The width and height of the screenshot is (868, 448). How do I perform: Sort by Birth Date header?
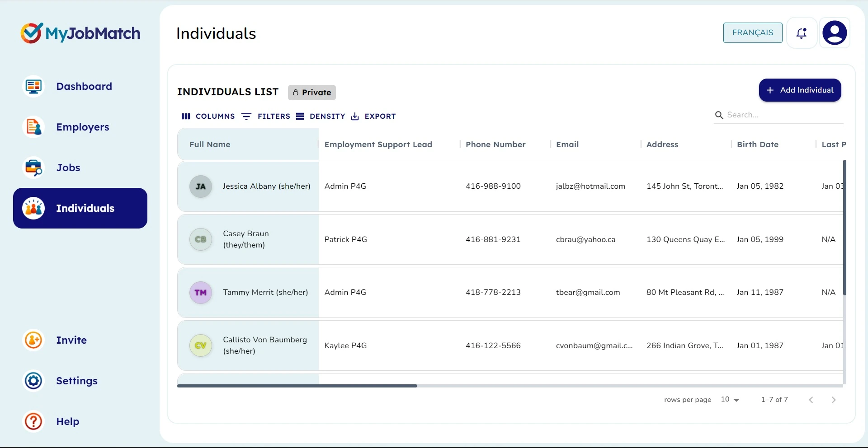[758, 145]
